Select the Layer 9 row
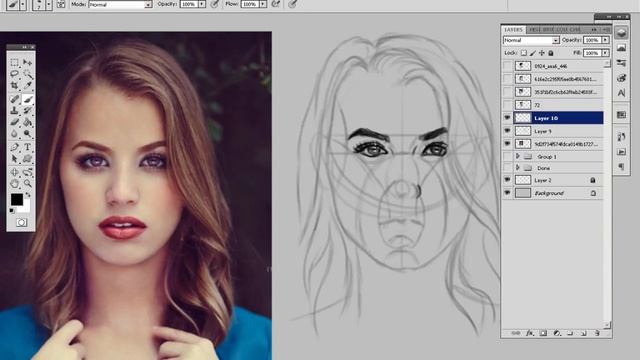 [558, 131]
